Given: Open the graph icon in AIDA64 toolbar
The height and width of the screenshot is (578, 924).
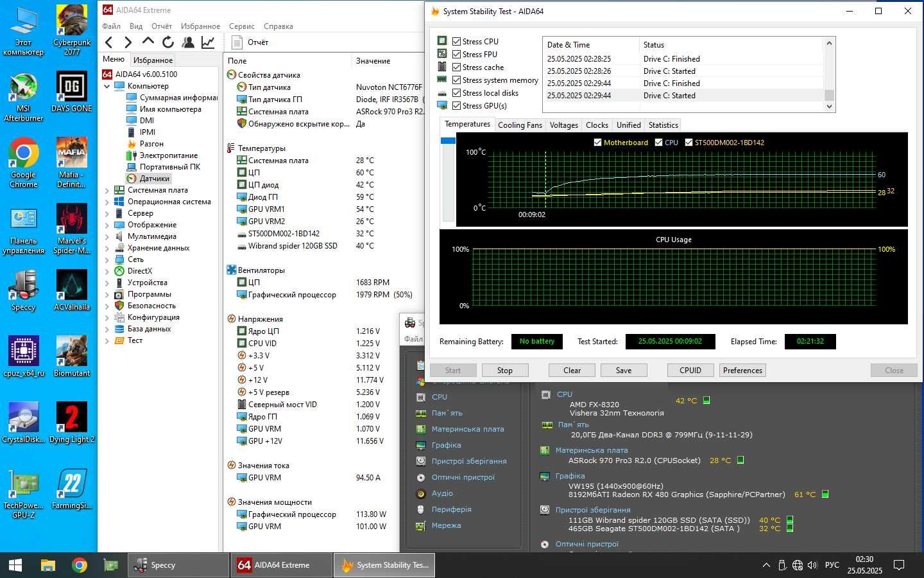Looking at the screenshot, I should point(208,42).
